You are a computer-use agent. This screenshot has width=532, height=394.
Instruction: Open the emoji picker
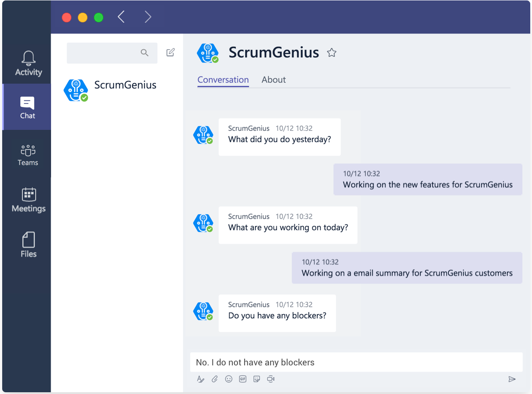click(228, 379)
